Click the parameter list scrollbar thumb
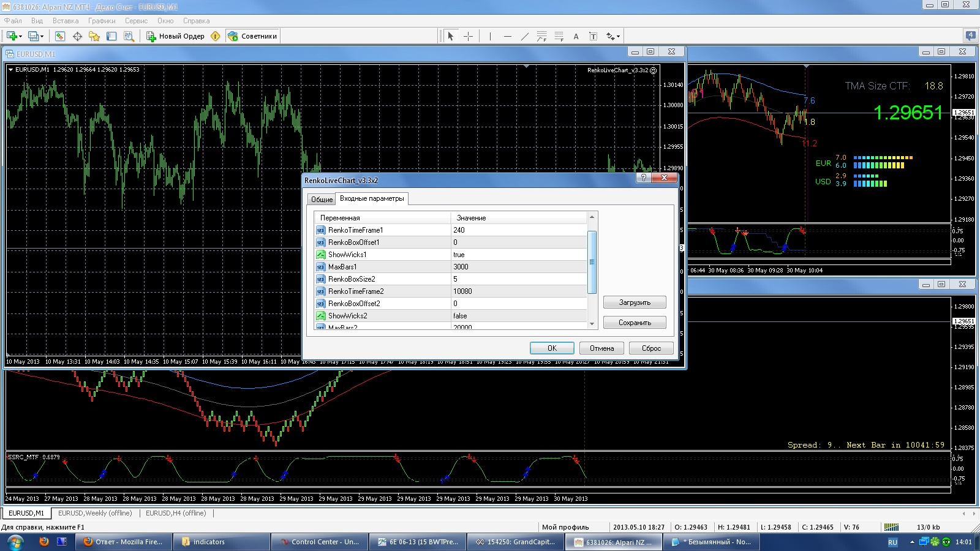Image resolution: width=980 pixels, height=551 pixels. coord(592,262)
